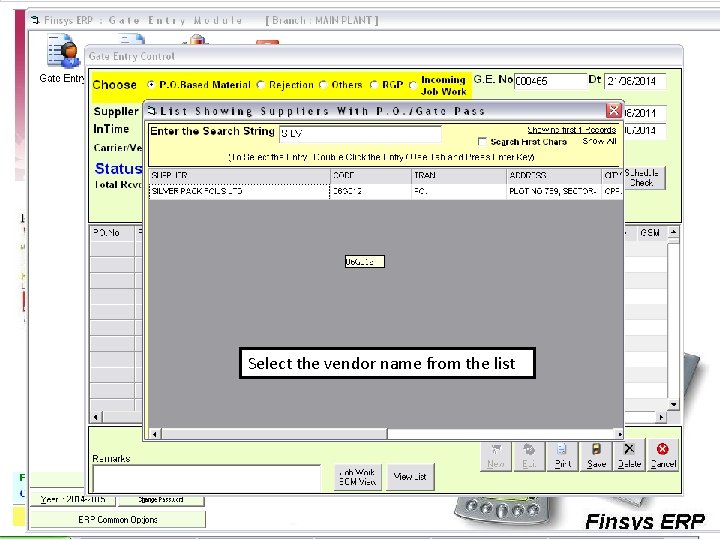The height and width of the screenshot is (540, 720).
Task: Enable Search First Chars checkbox
Action: pyautogui.click(x=482, y=141)
